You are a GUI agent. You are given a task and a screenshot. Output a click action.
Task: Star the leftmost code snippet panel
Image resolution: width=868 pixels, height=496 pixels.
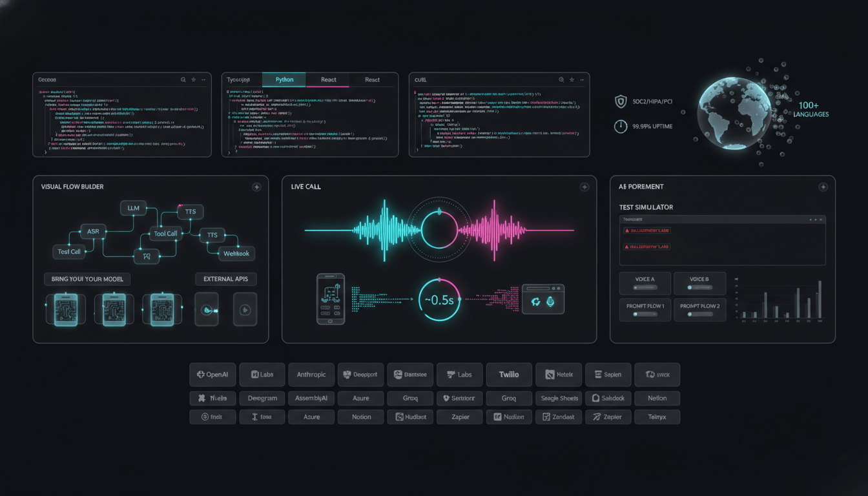coord(193,80)
